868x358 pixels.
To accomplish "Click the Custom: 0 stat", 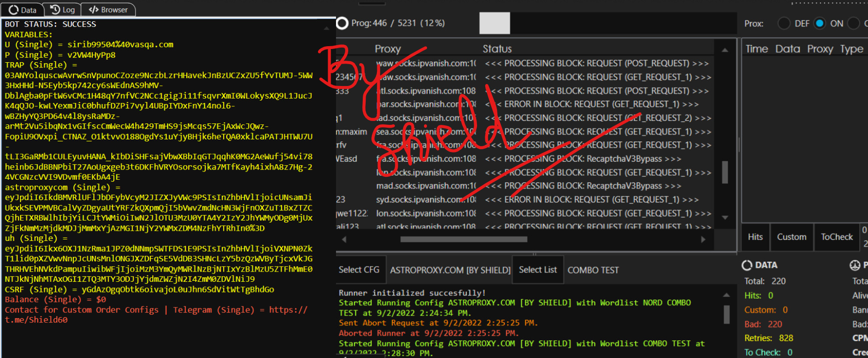I will [x=766, y=310].
